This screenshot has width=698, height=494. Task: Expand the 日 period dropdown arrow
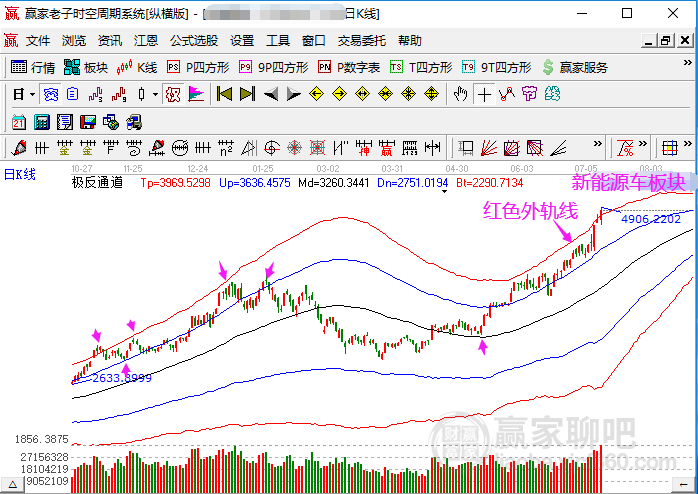32,94
